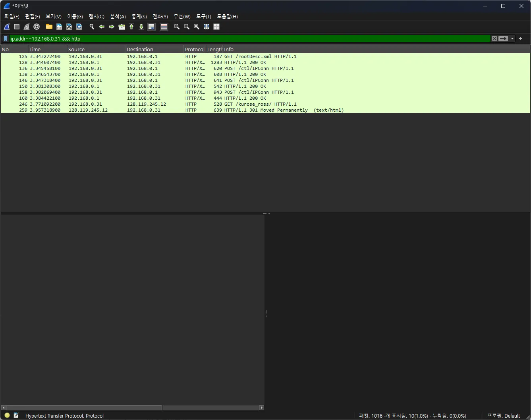This screenshot has height=420, width=531.
Task: Sort by the Time column header
Action: click(x=48, y=49)
